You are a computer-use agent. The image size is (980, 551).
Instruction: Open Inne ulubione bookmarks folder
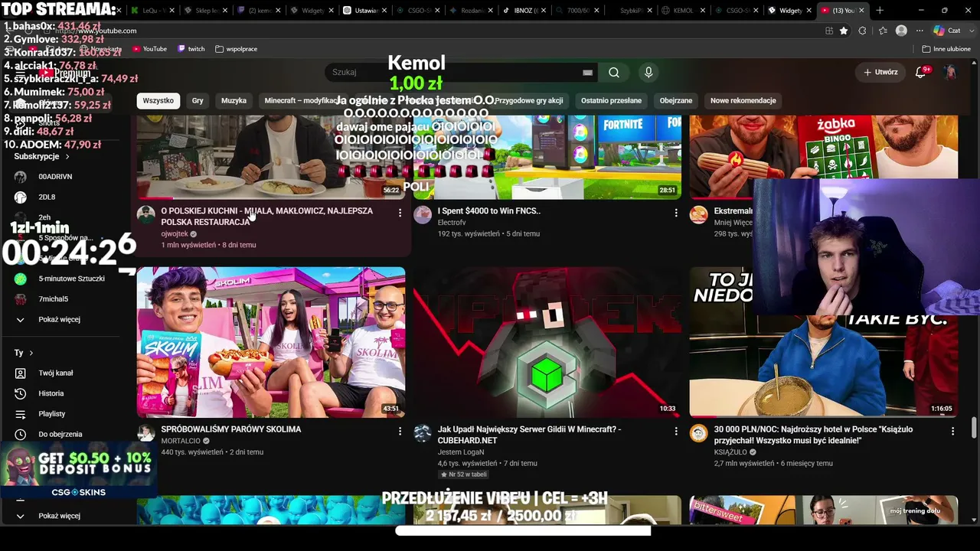946,49
